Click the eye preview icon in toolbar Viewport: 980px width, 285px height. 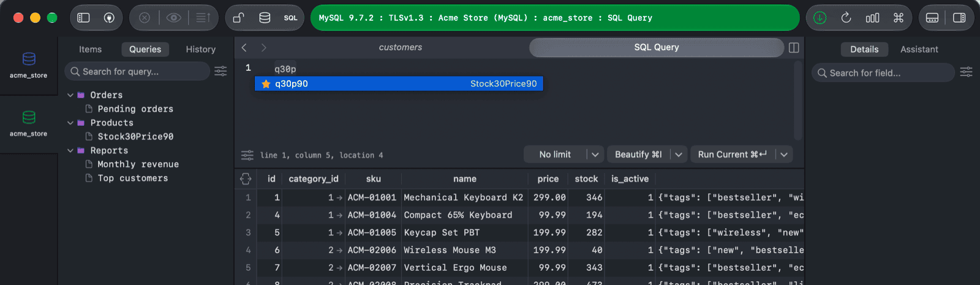point(174,18)
